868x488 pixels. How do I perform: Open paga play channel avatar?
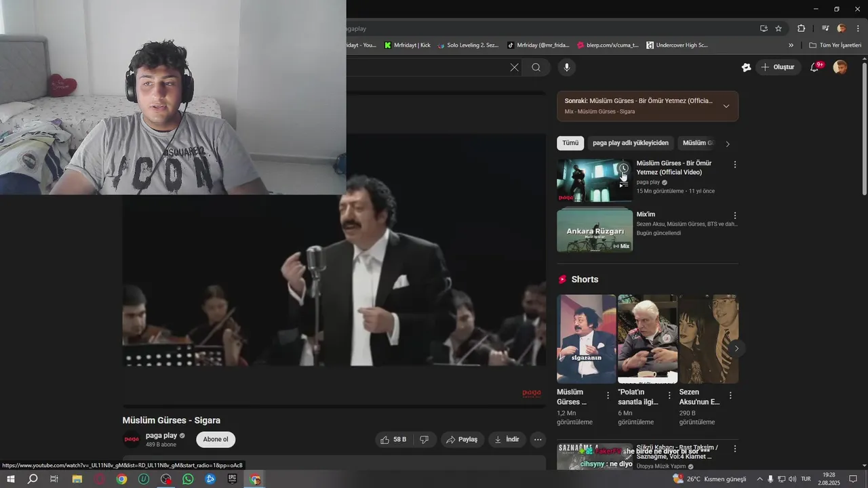[132, 439]
